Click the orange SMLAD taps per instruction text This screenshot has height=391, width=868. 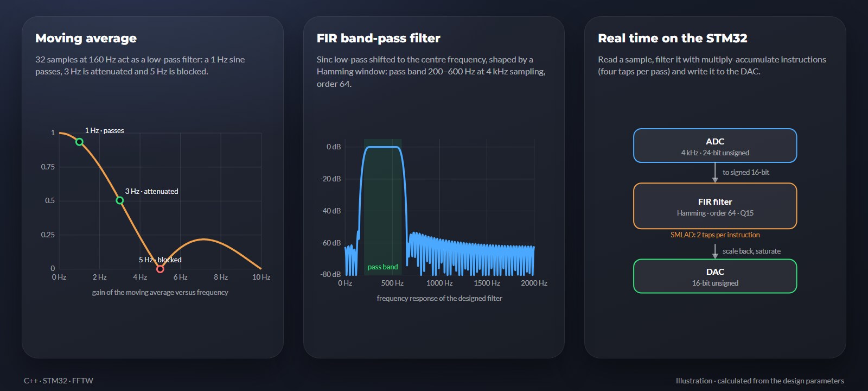[715, 235]
